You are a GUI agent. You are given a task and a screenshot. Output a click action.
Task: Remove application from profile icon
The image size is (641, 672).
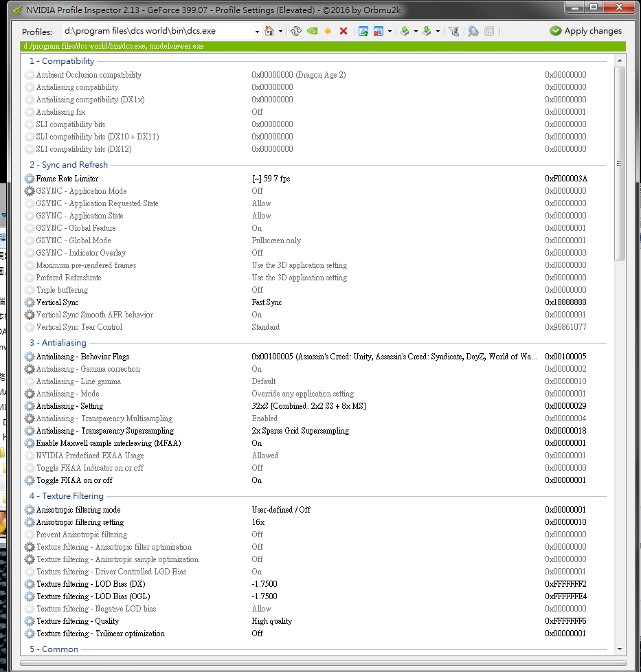coord(379,31)
